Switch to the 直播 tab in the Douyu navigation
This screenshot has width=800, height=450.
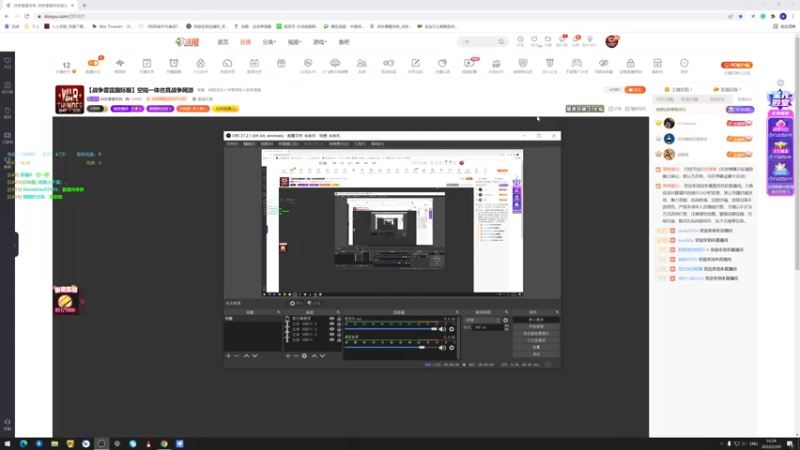(x=245, y=42)
